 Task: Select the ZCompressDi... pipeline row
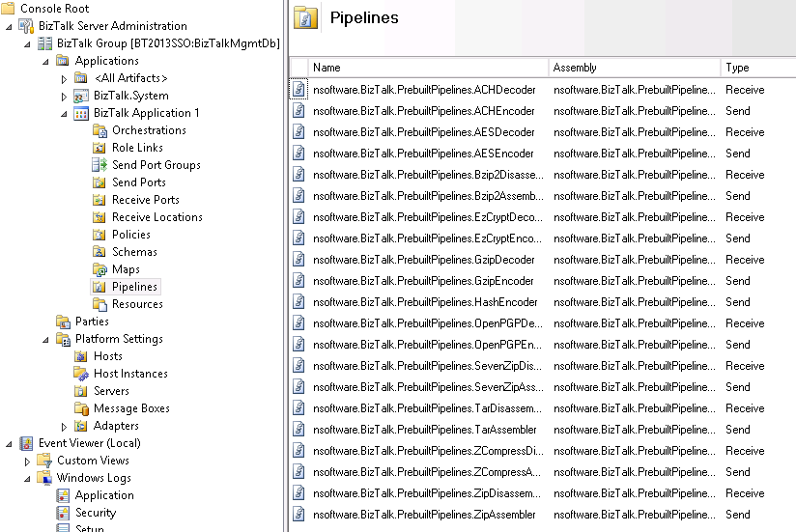(x=542, y=451)
